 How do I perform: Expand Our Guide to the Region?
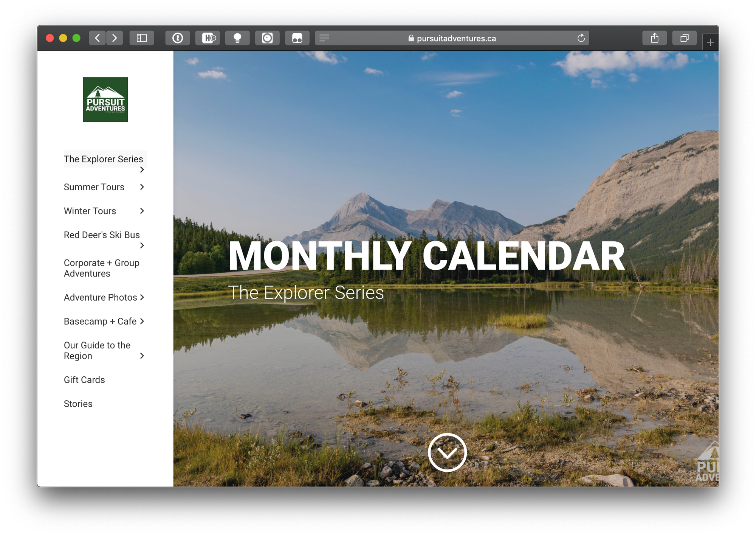(x=142, y=356)
